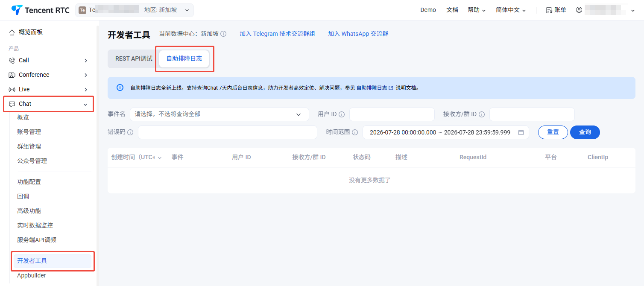Open the 简体中文 language dropdown
Screen dimensions: 644x286
click(x=511, y=10)
